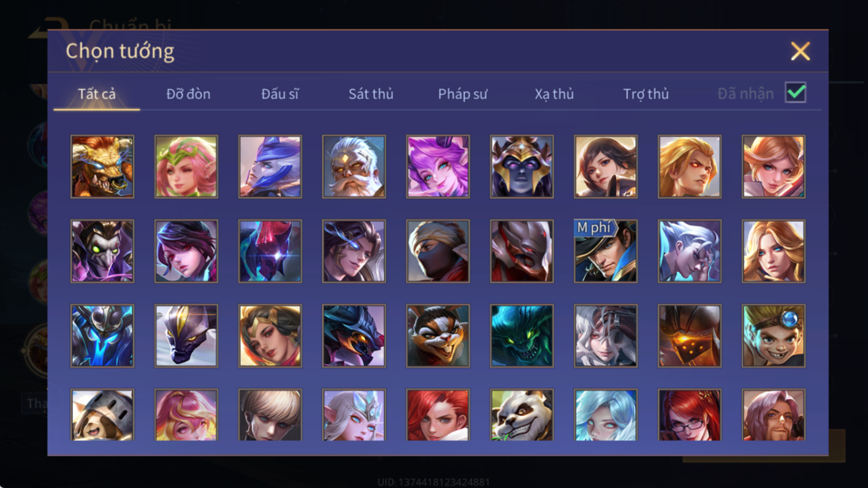Toggle the 'Đã nhận' checkbox
868x488 pixels.
coord(796,93)
